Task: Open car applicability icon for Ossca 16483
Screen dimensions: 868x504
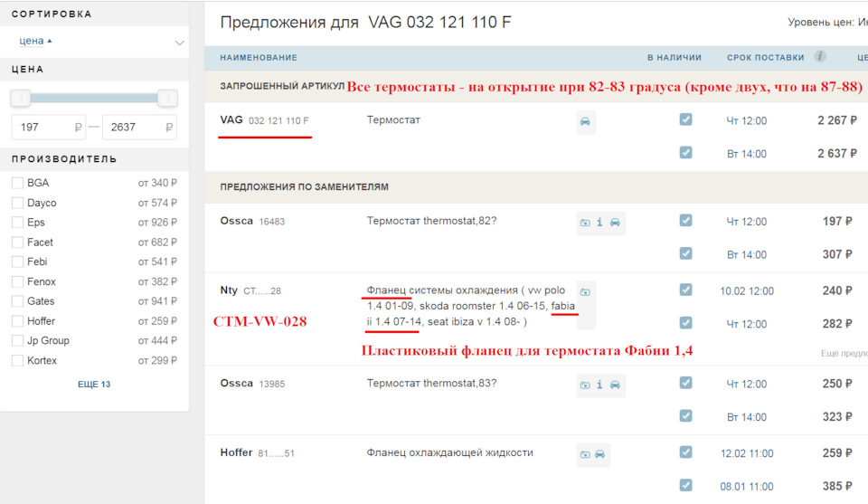Action: tap(615, 223)
